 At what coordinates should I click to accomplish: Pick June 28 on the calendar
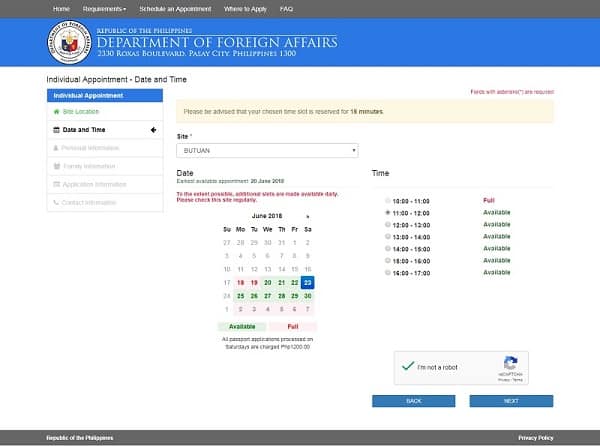(281, 296)
